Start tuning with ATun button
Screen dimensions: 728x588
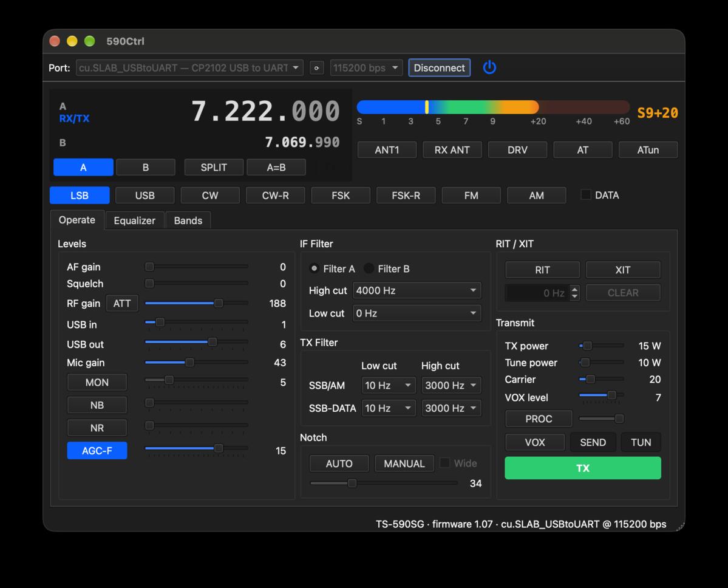648,150
